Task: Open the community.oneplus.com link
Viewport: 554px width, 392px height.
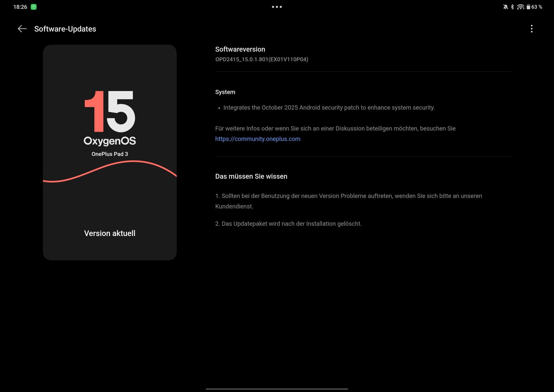Action: [258, 139]
